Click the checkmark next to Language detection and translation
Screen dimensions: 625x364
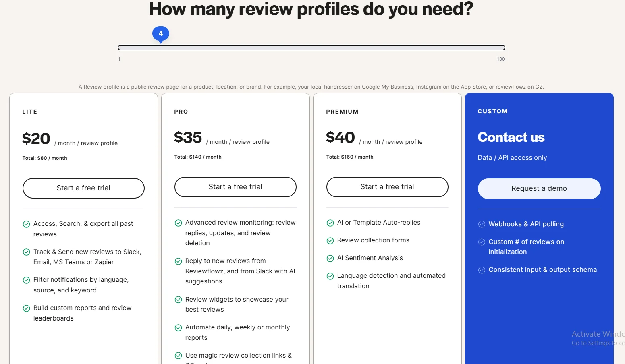330,276
